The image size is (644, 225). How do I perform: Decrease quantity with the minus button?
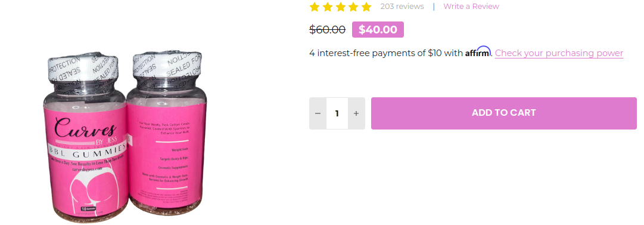318,113
